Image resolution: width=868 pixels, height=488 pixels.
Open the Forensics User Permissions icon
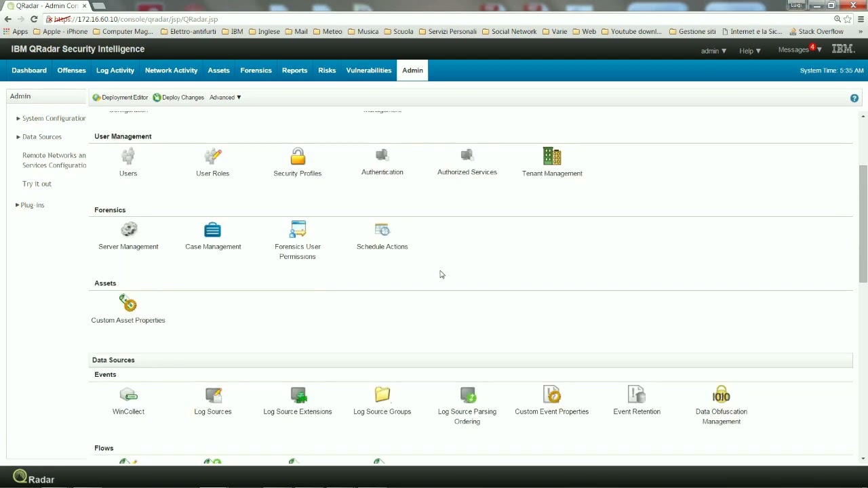click(x=298, y=230)
